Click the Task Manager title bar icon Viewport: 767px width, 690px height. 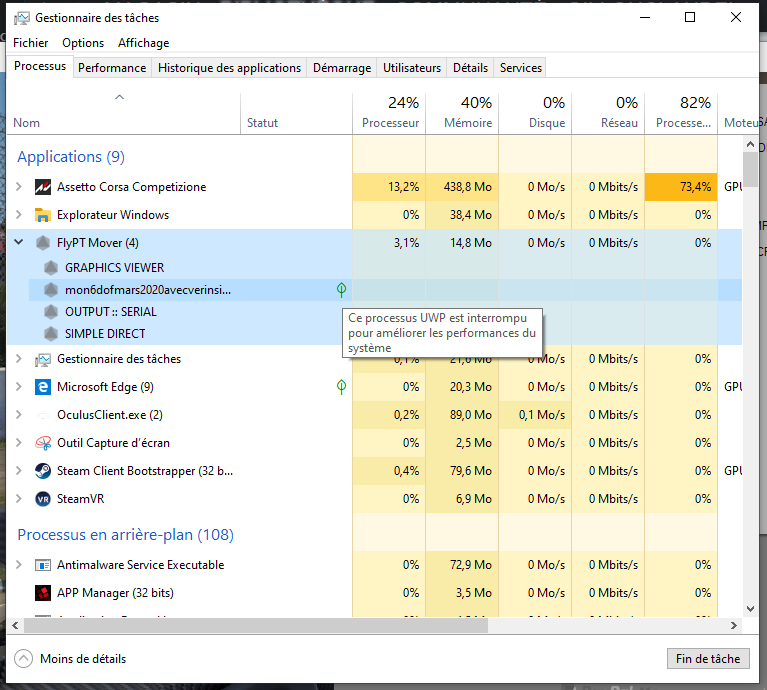[x=22, y=18]
